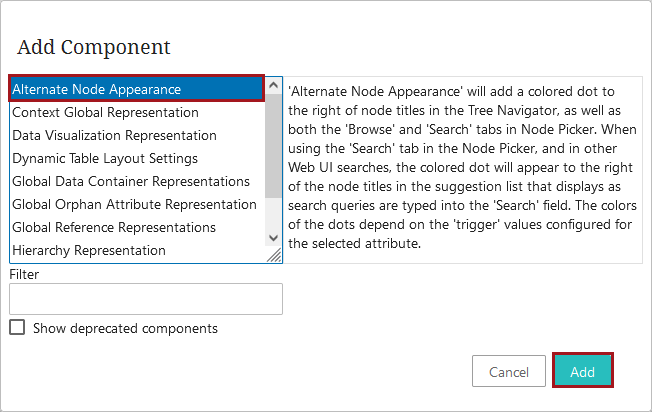This screenshot has height=412, width=652.
Task: Click the Alternate Node Appearance description text
Action: [x=462, y=167]
